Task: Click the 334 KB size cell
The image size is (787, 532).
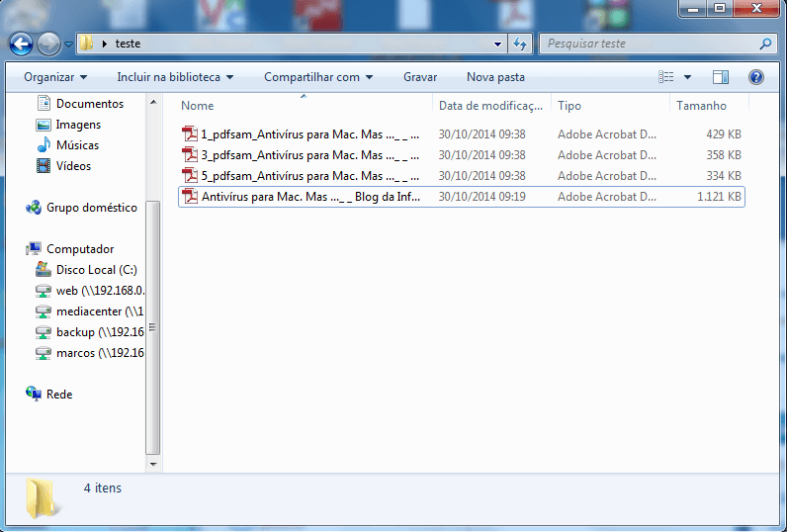Action: (724, 176)
